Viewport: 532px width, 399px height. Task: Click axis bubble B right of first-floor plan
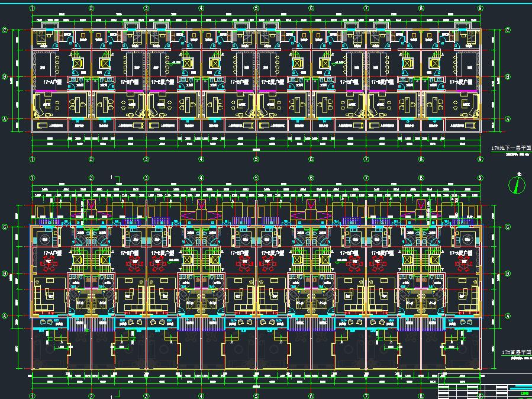(x=508, y=274)
